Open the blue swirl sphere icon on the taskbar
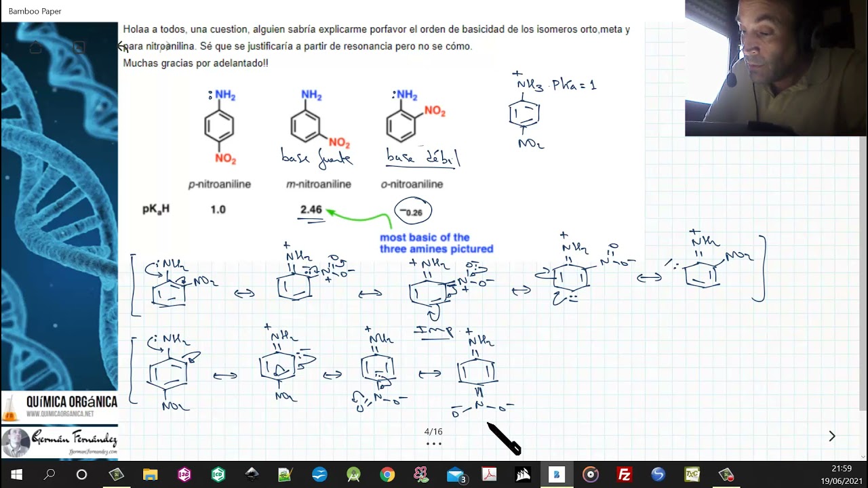Viewport: 868px width, 488px height. tap(658, 474)
